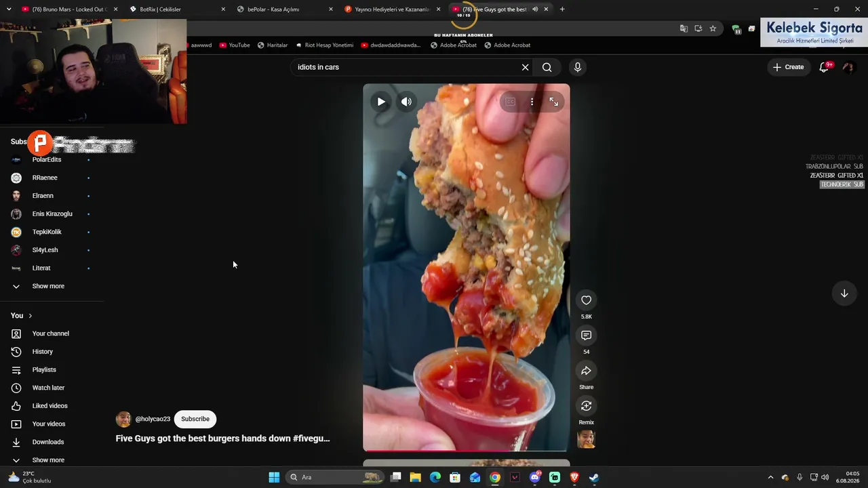
Task: Switch to Yayıncı Hediyeleri ve Kazananlar tab
Action: click(393, 9)
